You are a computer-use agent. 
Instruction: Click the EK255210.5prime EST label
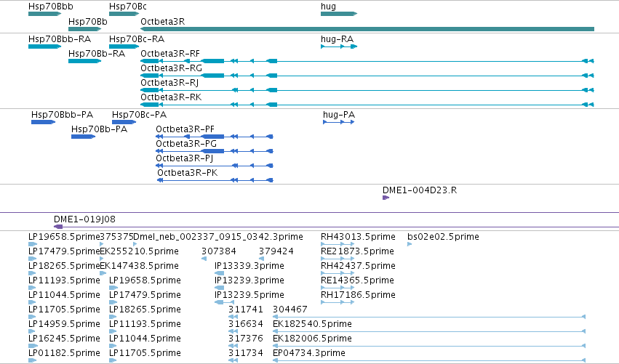[x=140, y=251]
